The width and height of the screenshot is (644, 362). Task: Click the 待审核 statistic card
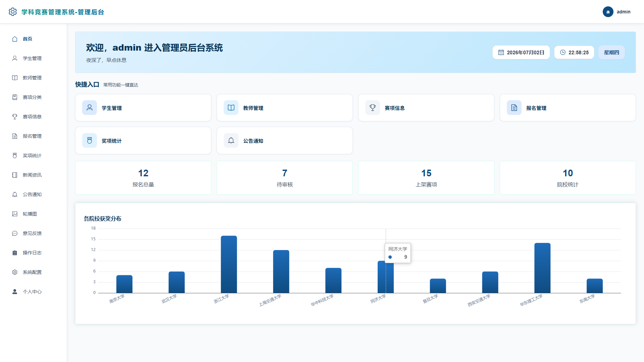tap(285, 178)
